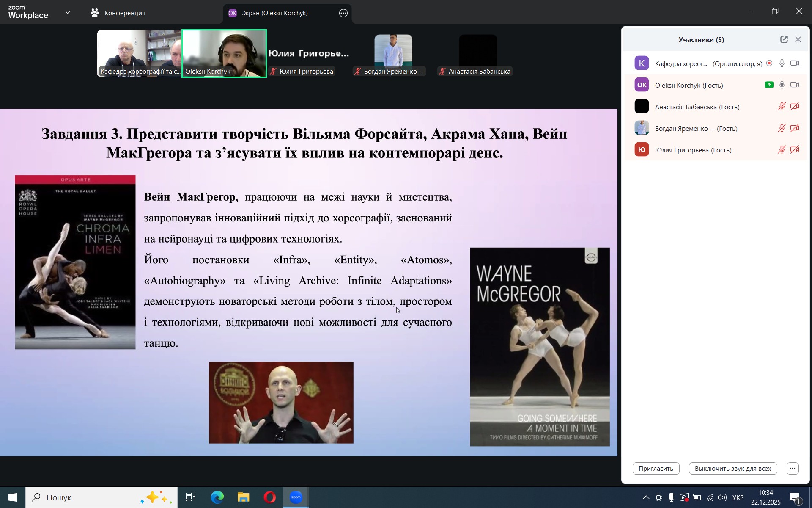Switch to the Конференция tab

pyautogui.click(x=118, y=13)
